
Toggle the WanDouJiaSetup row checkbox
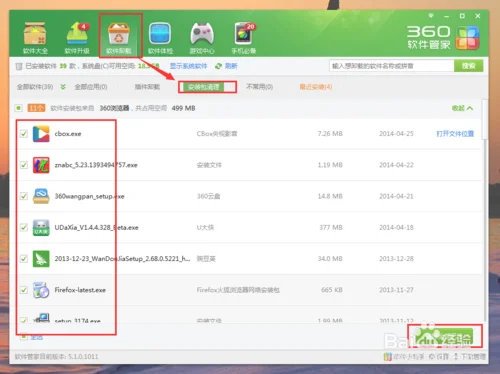point(24,259)
